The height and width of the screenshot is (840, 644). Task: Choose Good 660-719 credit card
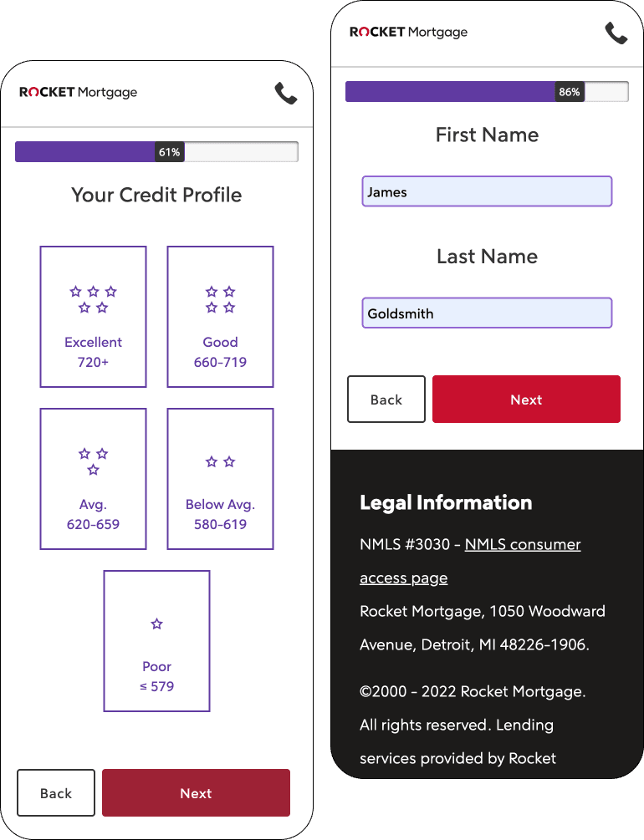tap(221, 317)
